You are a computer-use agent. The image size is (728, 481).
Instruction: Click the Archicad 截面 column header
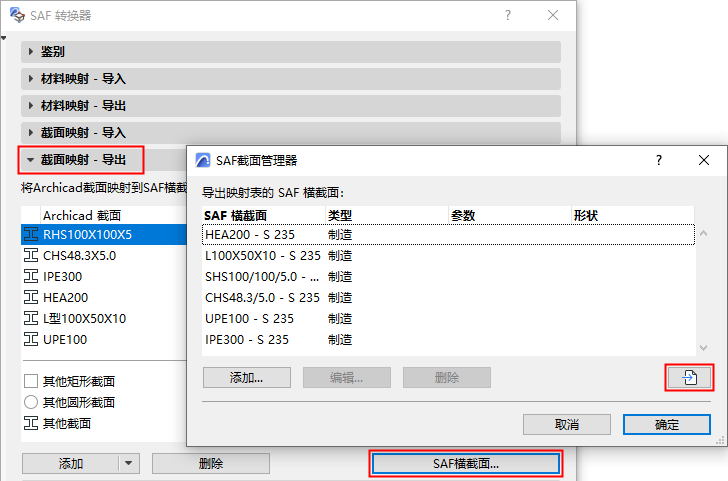(114, 215)
